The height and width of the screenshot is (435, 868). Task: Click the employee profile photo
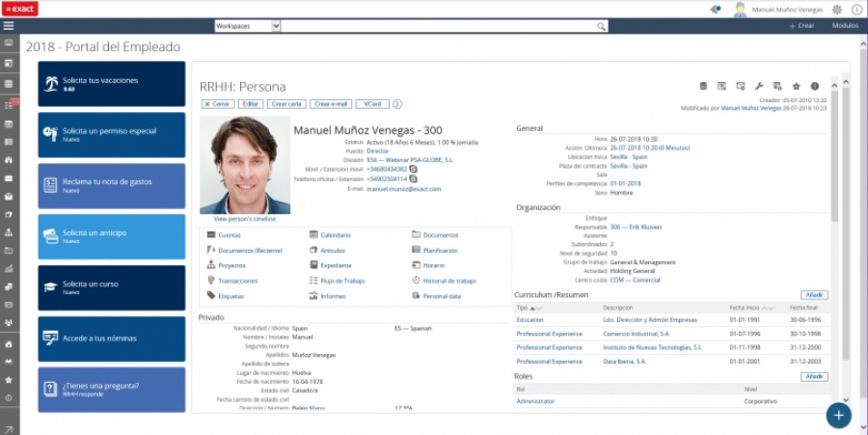point(245,165)
